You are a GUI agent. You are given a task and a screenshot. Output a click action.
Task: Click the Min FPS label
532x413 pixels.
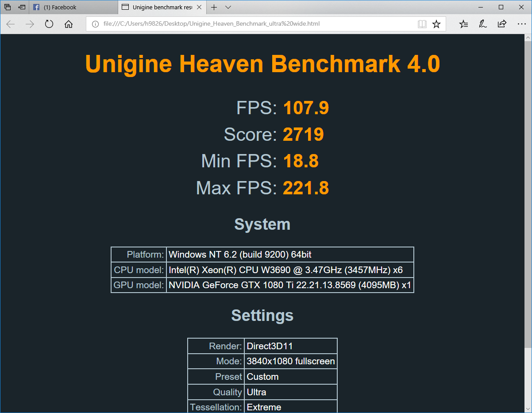click(x=239, y=161)
